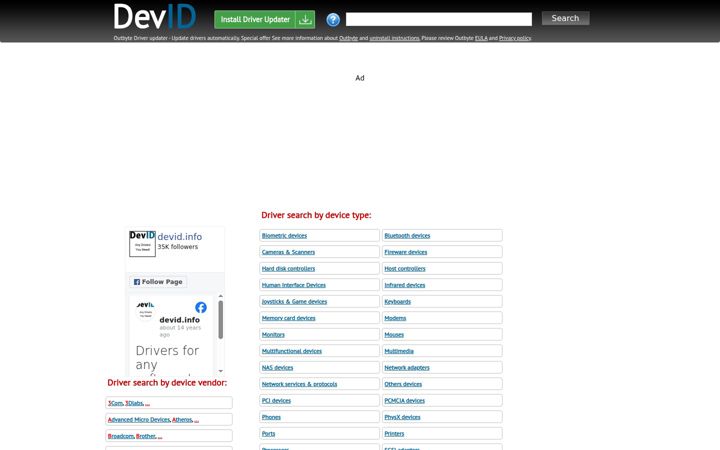
Task: Open Network adapters category
Action: point(407,368)
